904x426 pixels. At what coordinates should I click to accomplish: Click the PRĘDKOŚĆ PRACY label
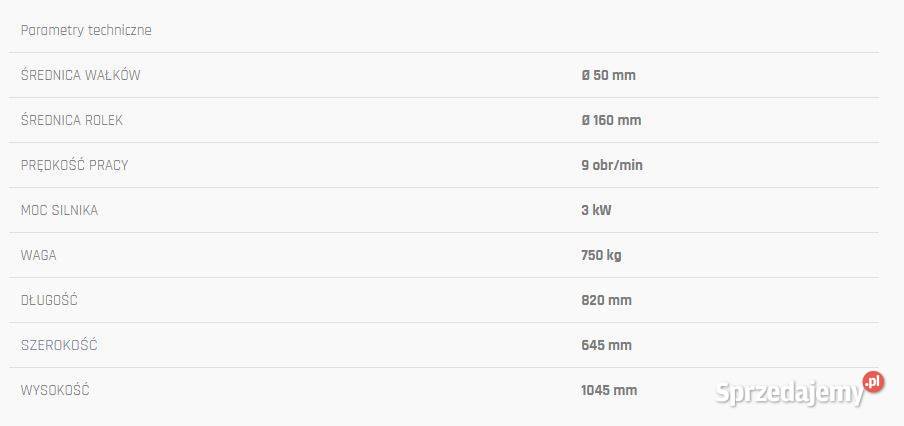coord(74,165)
